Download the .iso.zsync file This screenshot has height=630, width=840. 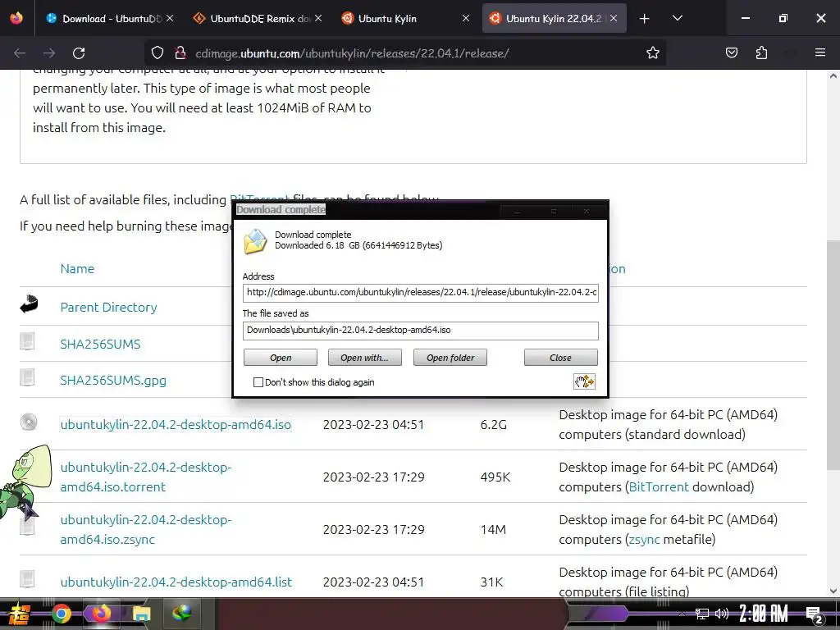pyautogui.click(x=146, y=529)
